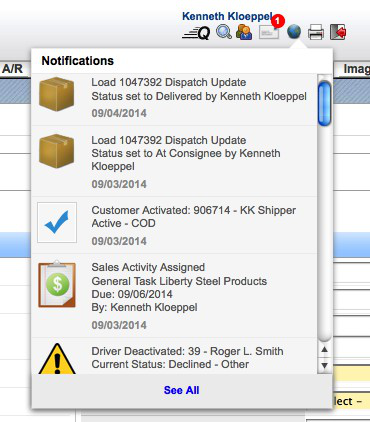Open 'Status set to At Consignee' notification
This screenshot has width=370, height=422.
tap(174, 161)
